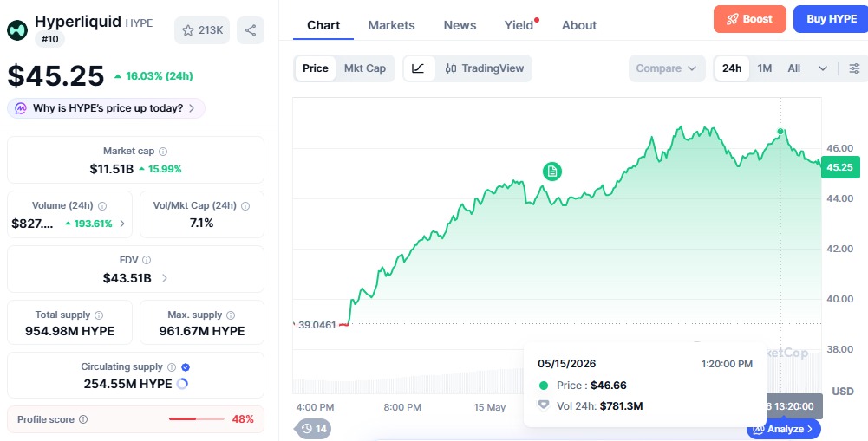This screenshot has width=868, height=441.
Task: Open the Markets tab
Action: pos(391,25)
